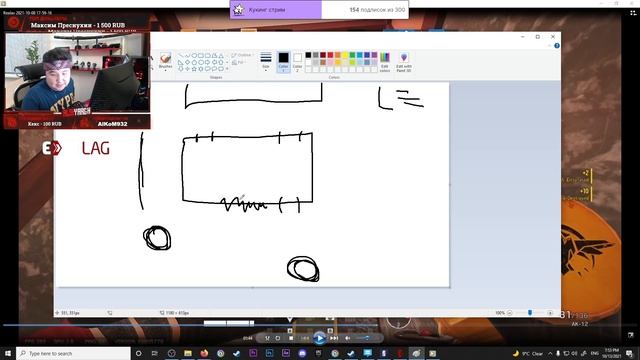Open the Windows notification center
Image resolution: width=640 pixels, height=360 pixels.
click(630, 353)
